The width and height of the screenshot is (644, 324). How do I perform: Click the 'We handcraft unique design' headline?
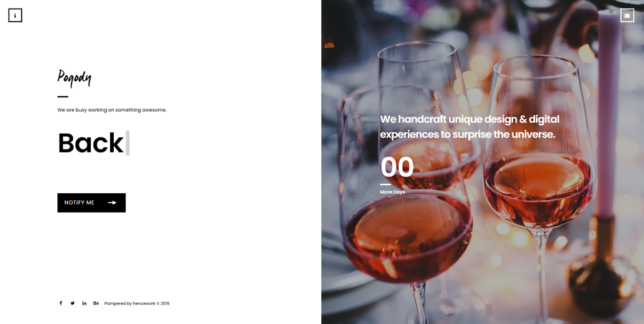point(470,127)
